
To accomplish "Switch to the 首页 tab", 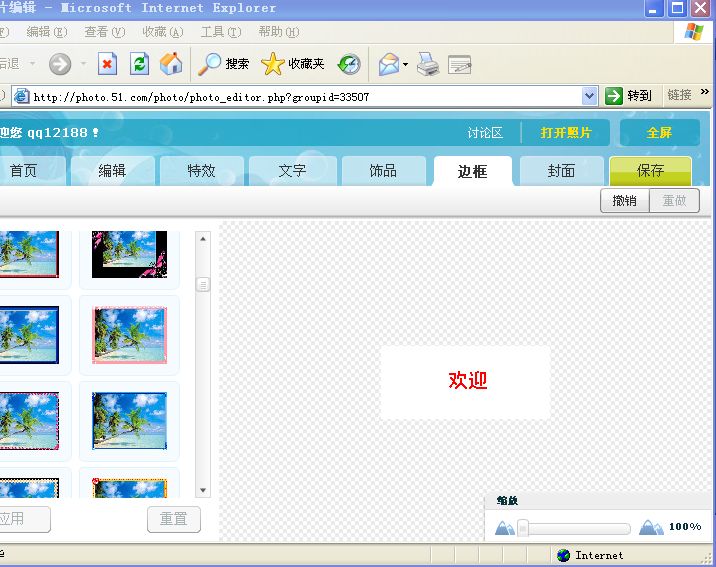I will click(x=31, y=171).
